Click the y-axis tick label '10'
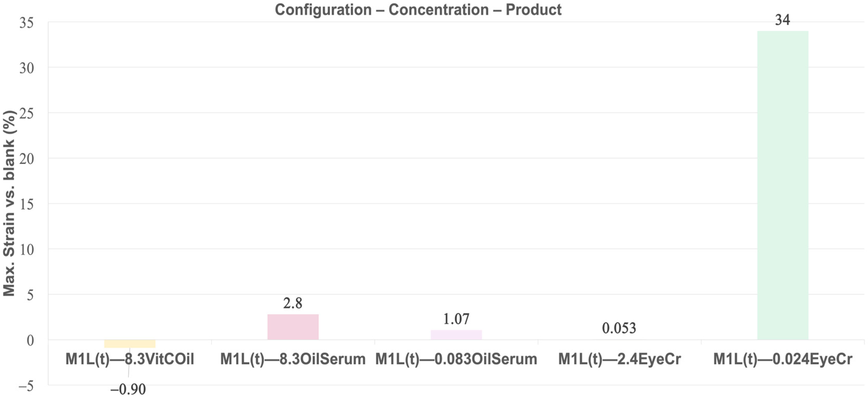 (x=27, y=250)
